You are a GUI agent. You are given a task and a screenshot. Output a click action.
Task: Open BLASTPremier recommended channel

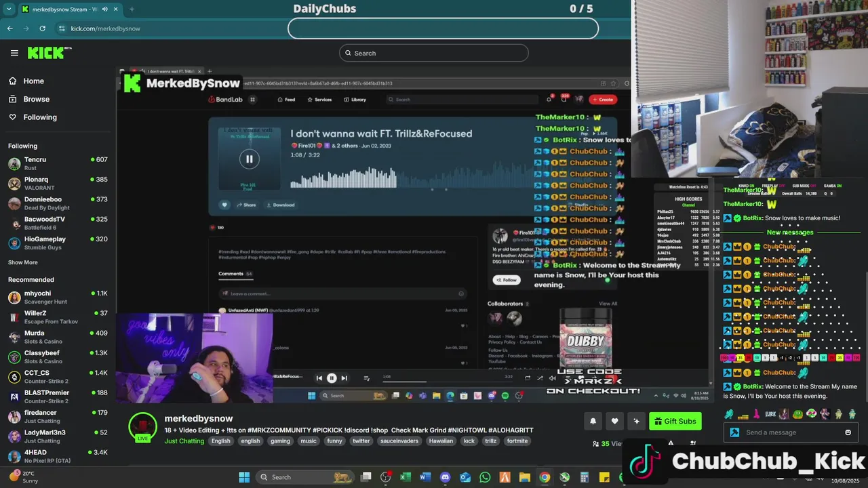point(58,396)
